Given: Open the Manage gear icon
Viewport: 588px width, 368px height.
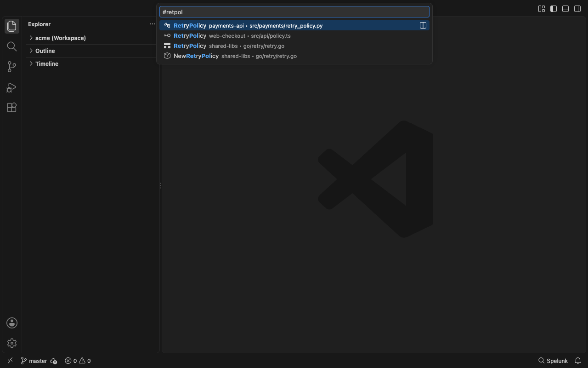Looking at the screenshot, I should 12,343.
